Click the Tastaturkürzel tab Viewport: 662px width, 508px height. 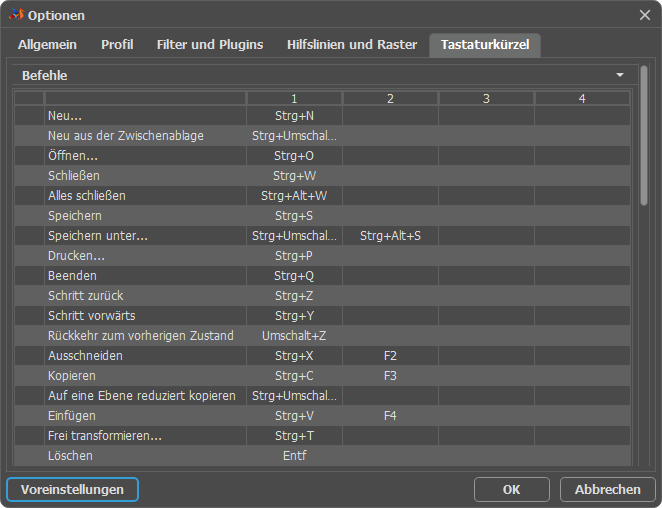485,45
